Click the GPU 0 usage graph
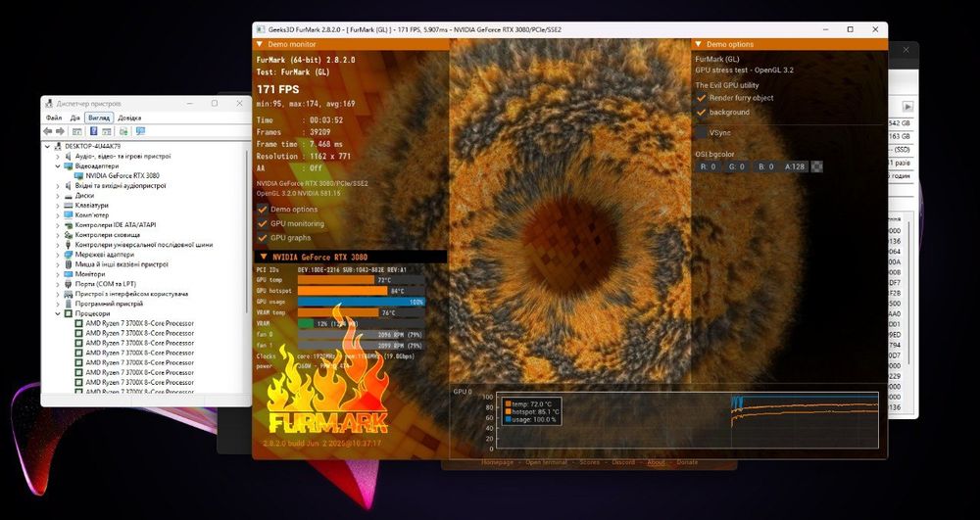Viewport: 980px width, 520px height. click(688, 420)
